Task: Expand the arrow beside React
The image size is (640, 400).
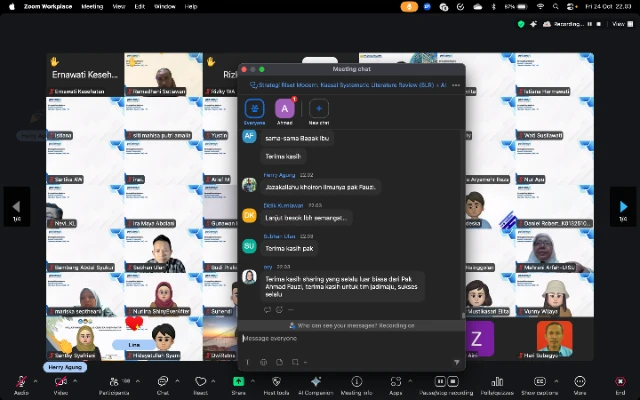Action: click(x=213, y=381)
